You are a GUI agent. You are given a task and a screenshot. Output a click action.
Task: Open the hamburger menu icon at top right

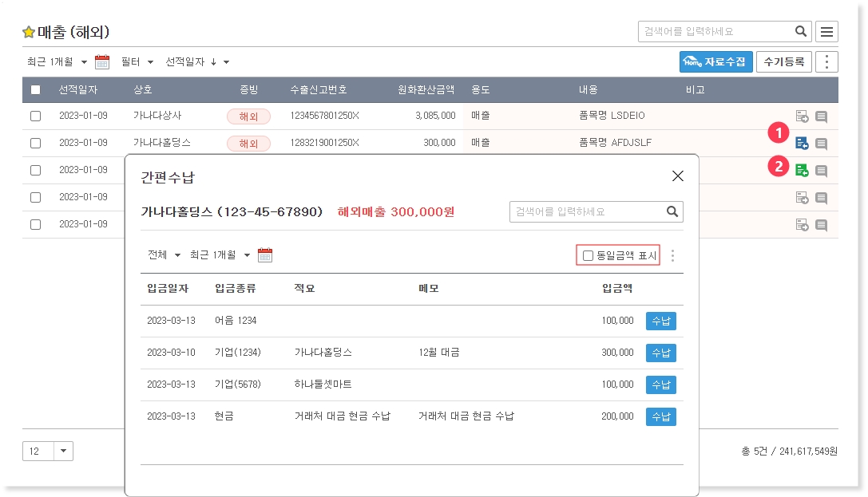[x=826, y=32]
